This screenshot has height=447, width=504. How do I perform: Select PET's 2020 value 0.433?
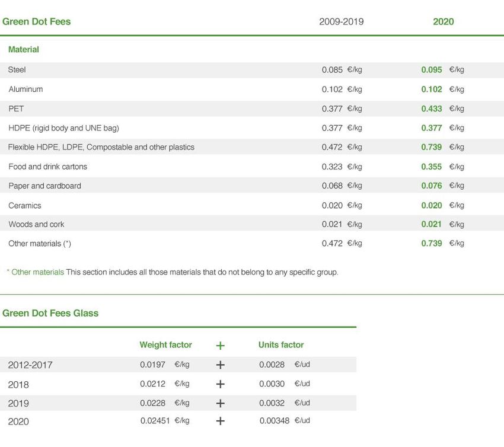coord(432,108)
